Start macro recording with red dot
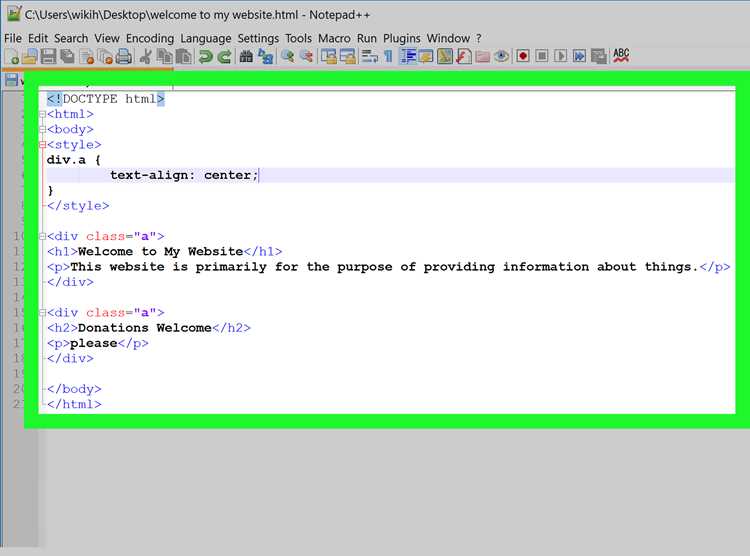 click(x=523, y=56)
